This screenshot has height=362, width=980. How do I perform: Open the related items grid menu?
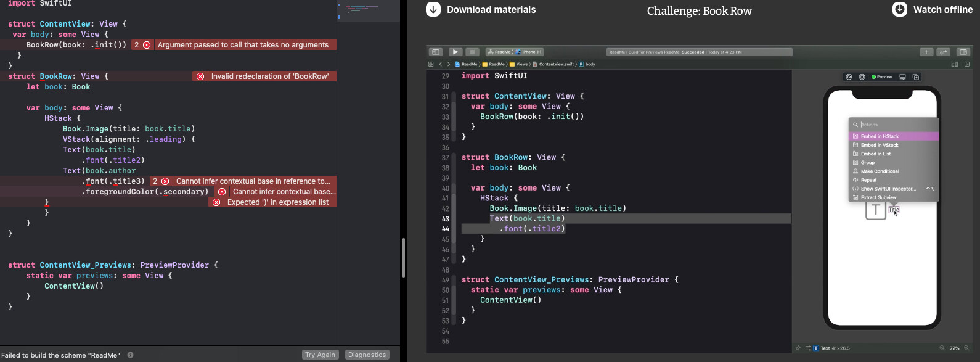tap(431, 64)
